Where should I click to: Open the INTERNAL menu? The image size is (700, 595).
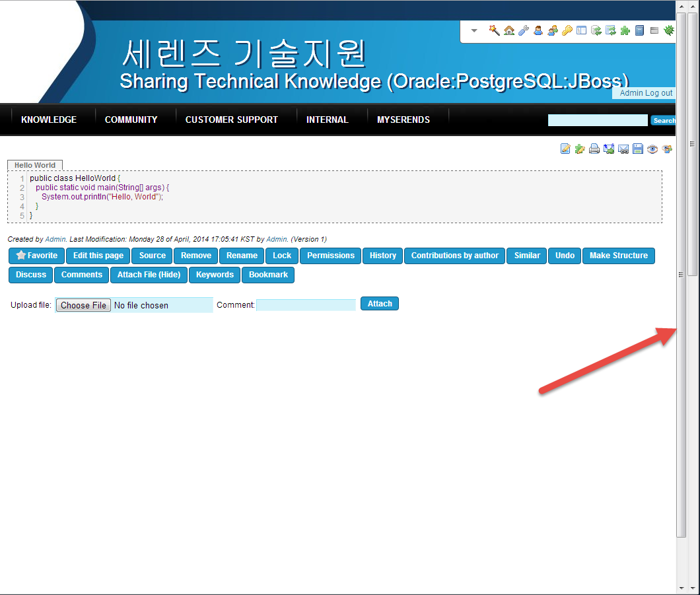point(327,120)
